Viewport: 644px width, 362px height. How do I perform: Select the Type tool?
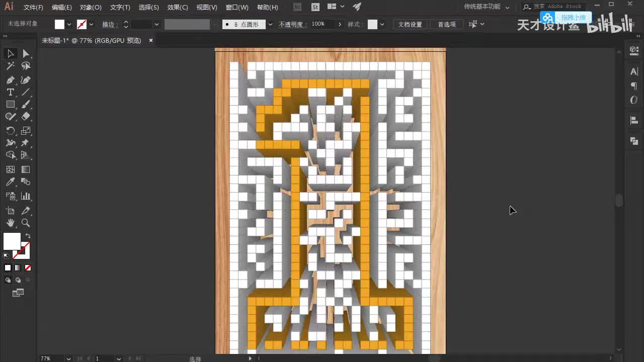click(x=10, y=92)
